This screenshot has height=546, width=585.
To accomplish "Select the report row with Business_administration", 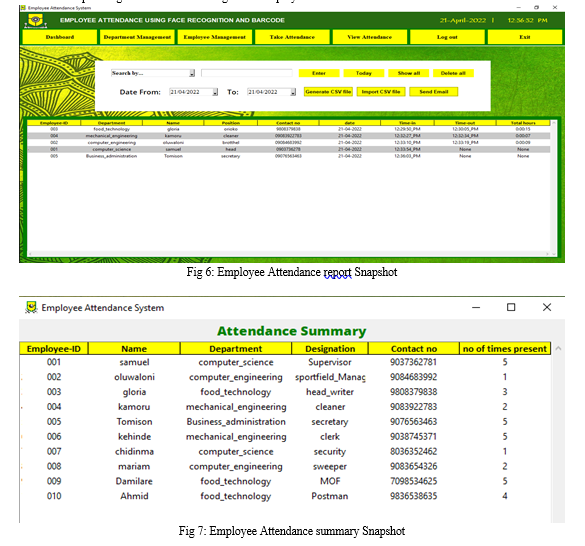I will (x=289, y=156).
